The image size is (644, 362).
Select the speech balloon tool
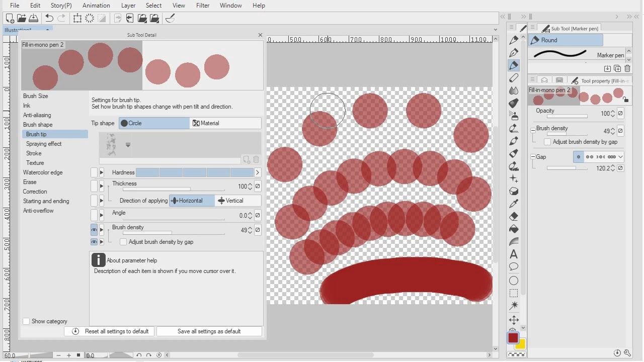coord(514,267)
